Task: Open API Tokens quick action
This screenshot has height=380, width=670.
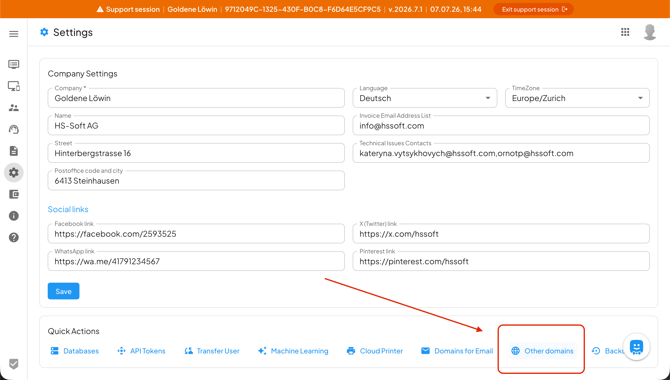Action: coord(141,351)
